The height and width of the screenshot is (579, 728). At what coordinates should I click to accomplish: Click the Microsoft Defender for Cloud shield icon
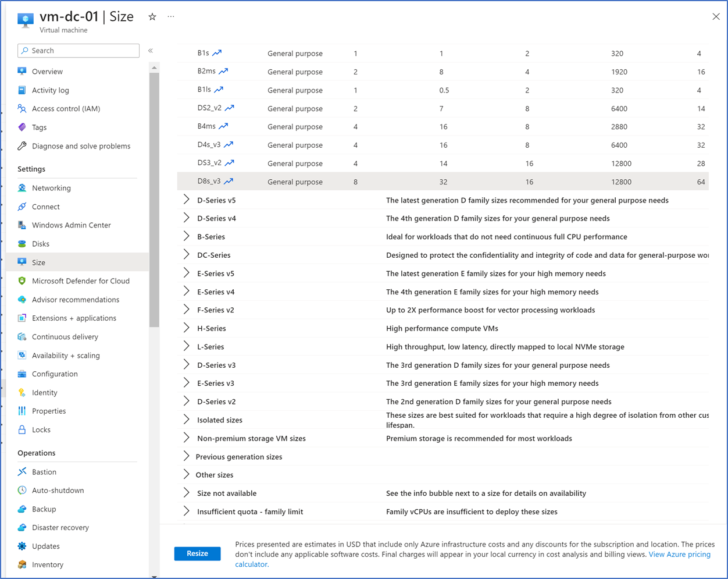click(22, 281)
